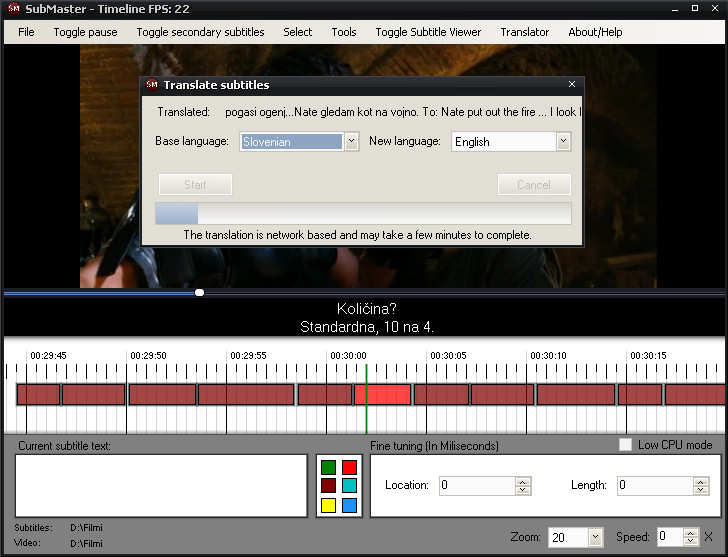Expand the Base language dropdown
This screenshot has height=557, width=728.
pyautogui.click(x=351, y=141)
